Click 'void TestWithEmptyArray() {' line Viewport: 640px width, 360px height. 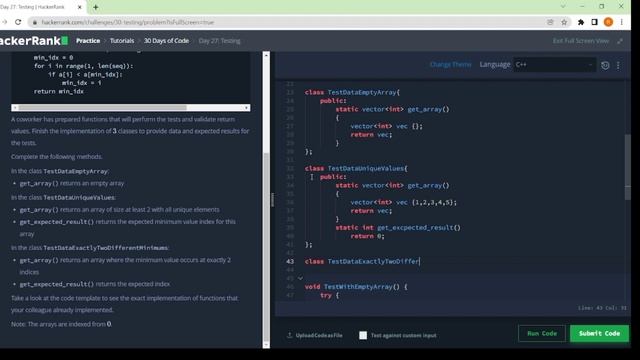tap(356, 287)
